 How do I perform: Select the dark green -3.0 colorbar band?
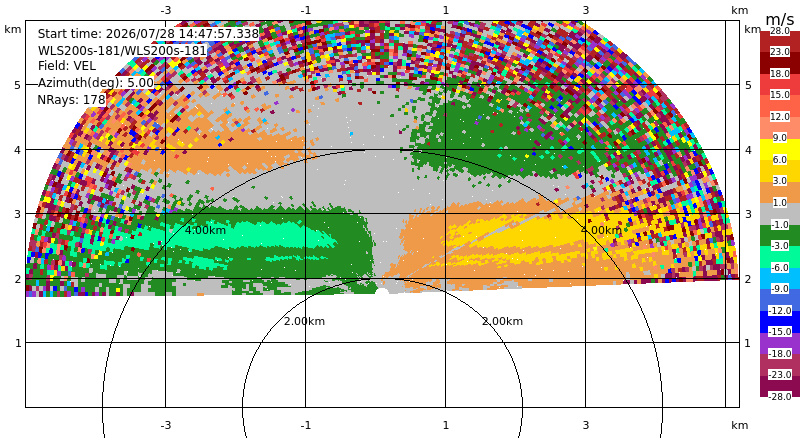click(x=780, y=235)
